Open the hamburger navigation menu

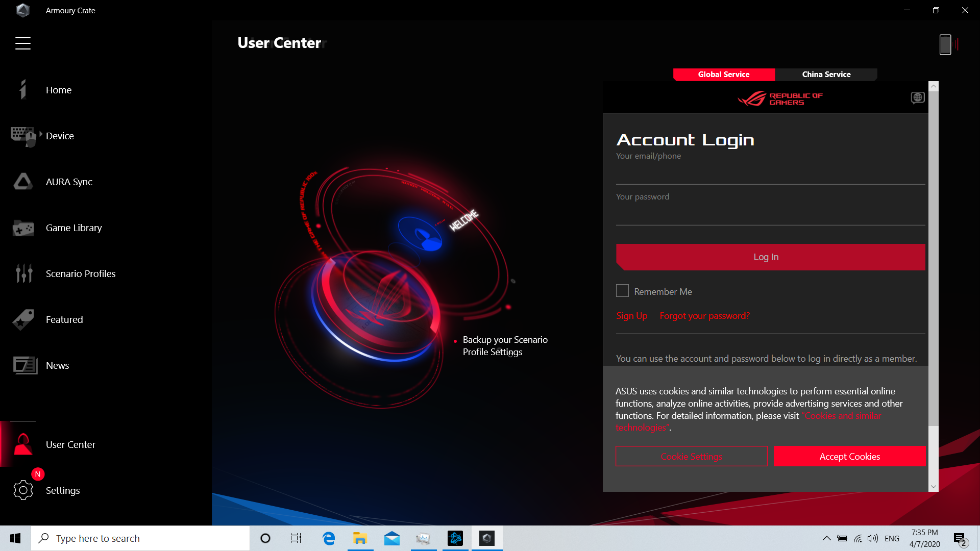23,43
